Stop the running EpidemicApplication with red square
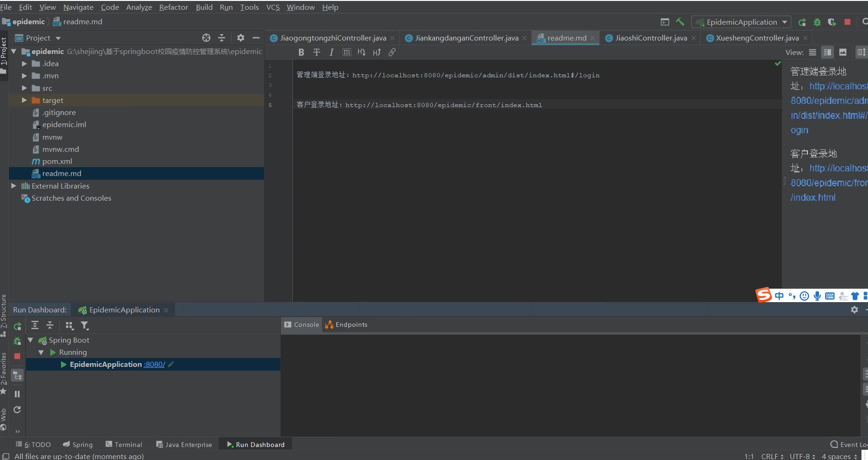The height and width of the screenshot is (460, 868). [848, 22]
